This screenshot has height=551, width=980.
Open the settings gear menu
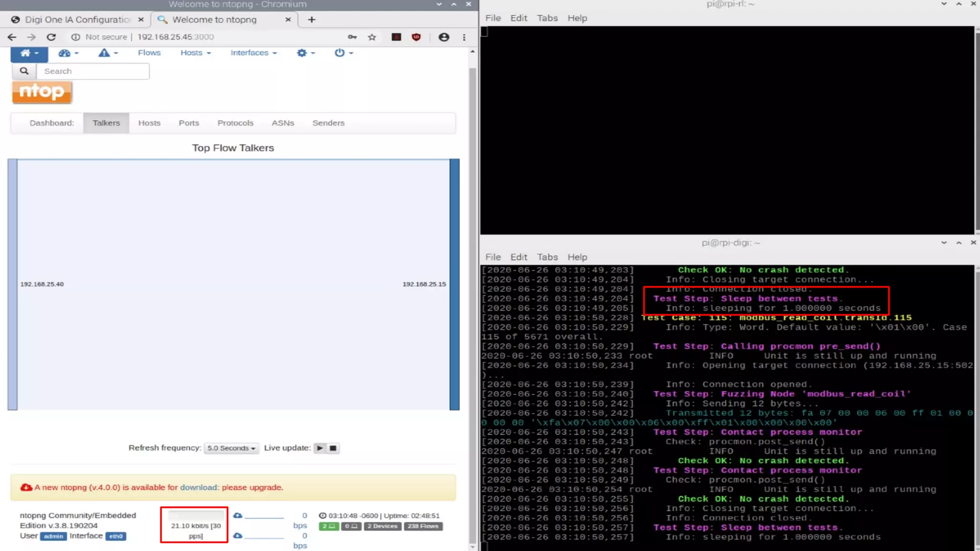(305, 53)
